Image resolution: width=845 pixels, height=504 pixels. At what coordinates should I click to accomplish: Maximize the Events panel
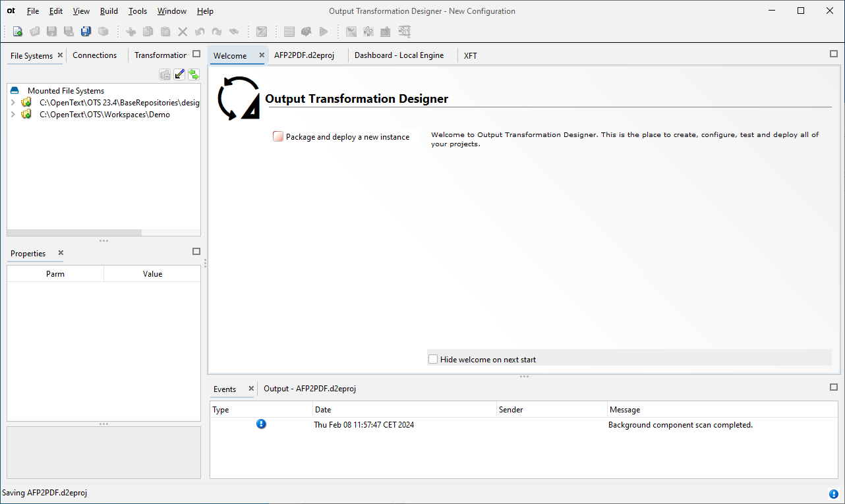click(x=834, y=387)
